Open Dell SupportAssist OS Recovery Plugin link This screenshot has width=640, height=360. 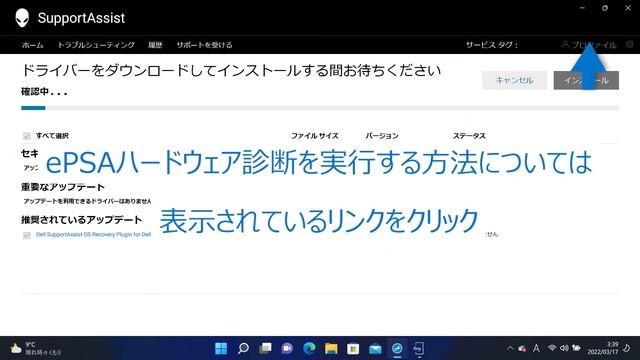93,235
